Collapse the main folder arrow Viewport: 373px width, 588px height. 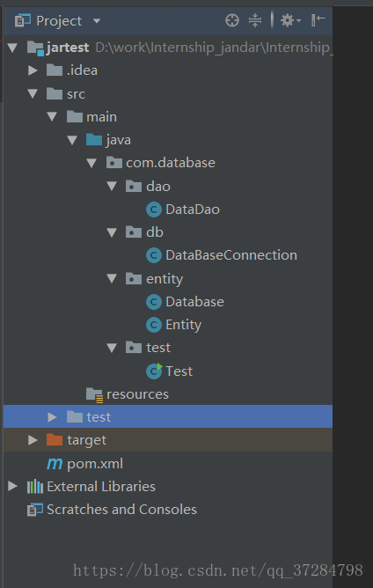pos(52,116)
